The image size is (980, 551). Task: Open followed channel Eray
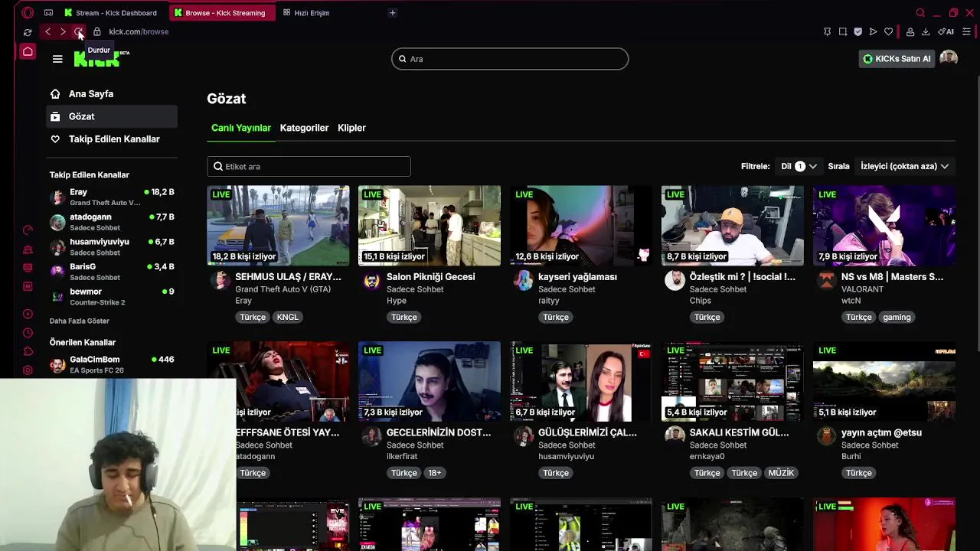click(112, 197)
